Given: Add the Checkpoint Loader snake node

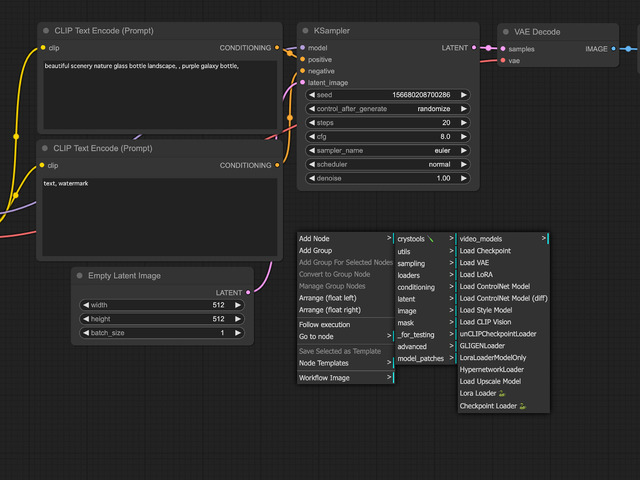Looking at the screenshot, I should [x=503, y=406].
